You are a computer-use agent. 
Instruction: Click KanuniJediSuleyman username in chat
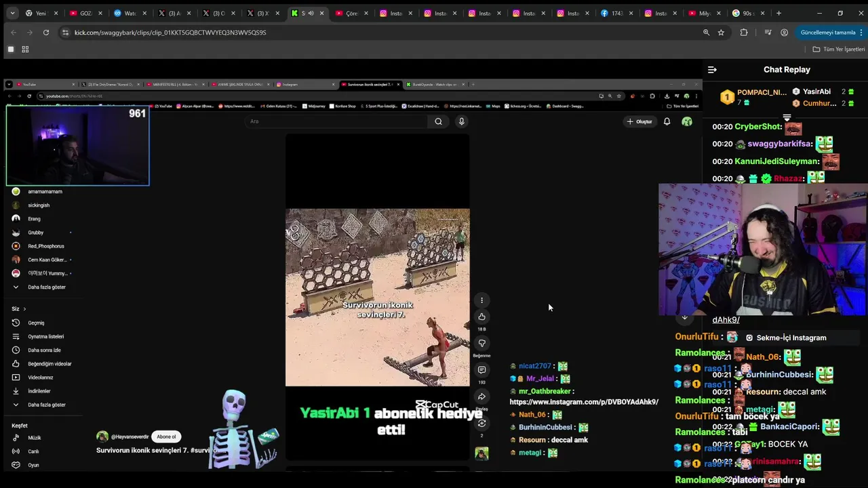777,161
